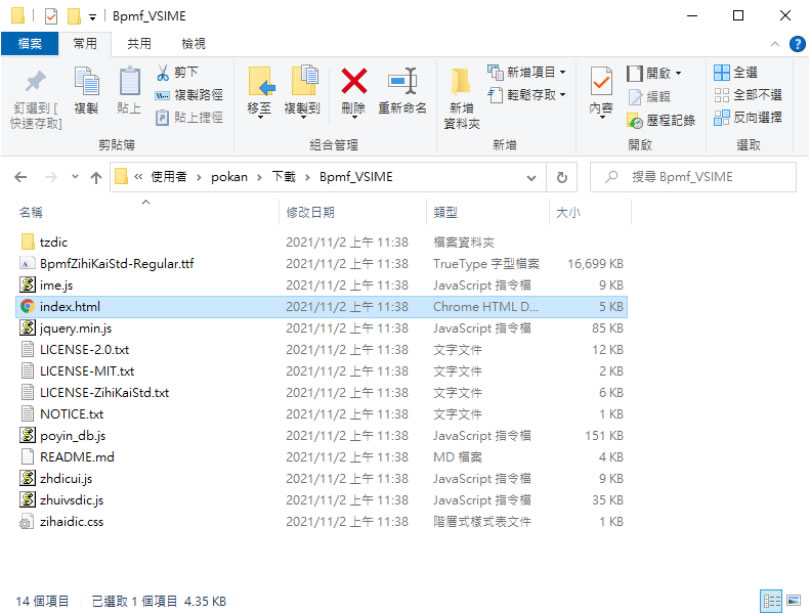Open the Move to (移至) menu
810x614 pixels.
coord(260,92)
